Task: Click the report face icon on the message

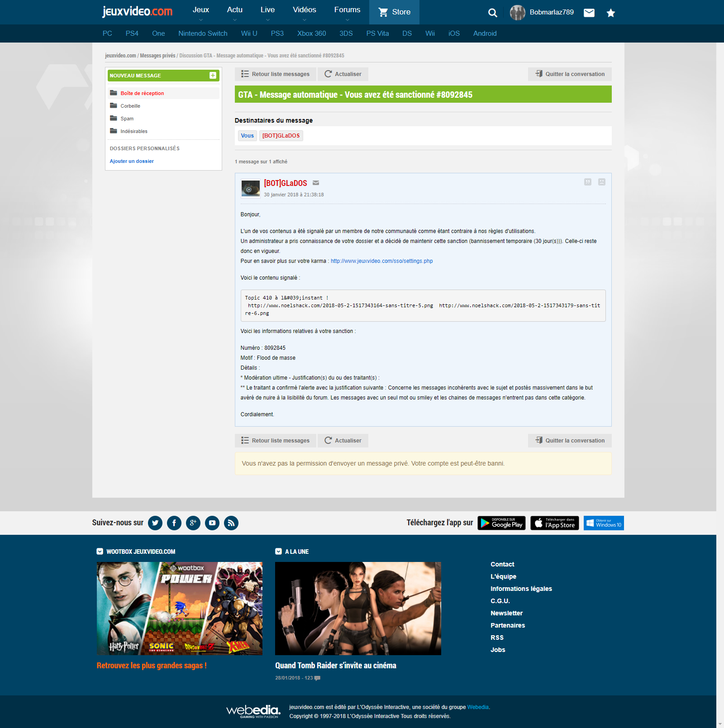Action: [602, 182]
